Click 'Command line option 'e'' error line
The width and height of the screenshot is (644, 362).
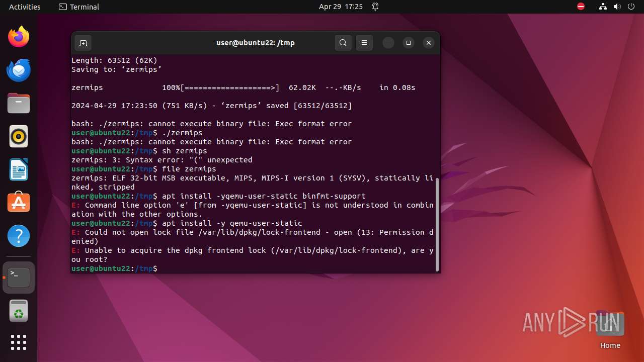[253, 210]
